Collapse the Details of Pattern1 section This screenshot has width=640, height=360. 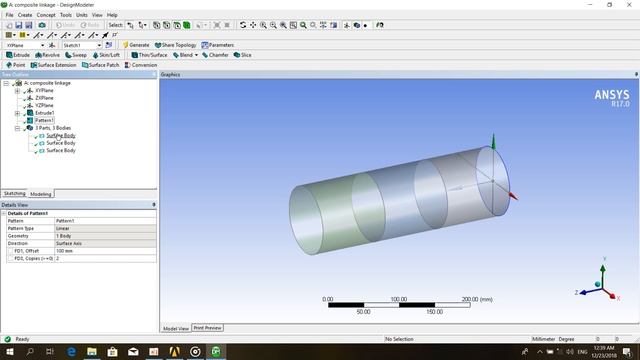coord(4,213)
